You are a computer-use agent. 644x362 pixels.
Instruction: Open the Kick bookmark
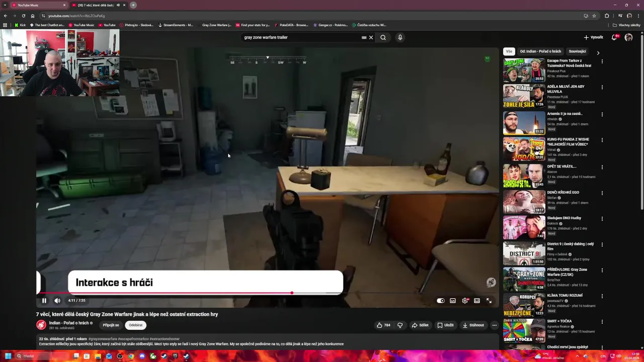pyautogui.click(x=20, y=25)
